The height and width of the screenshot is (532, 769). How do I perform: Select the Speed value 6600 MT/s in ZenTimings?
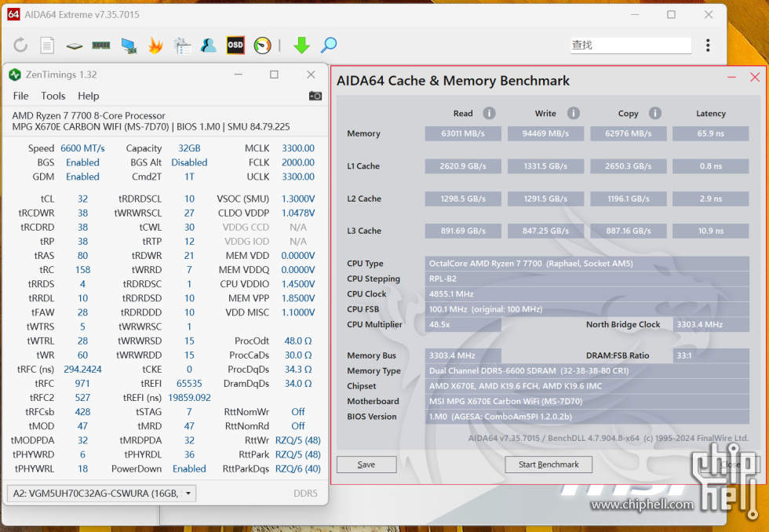[82, 148]
